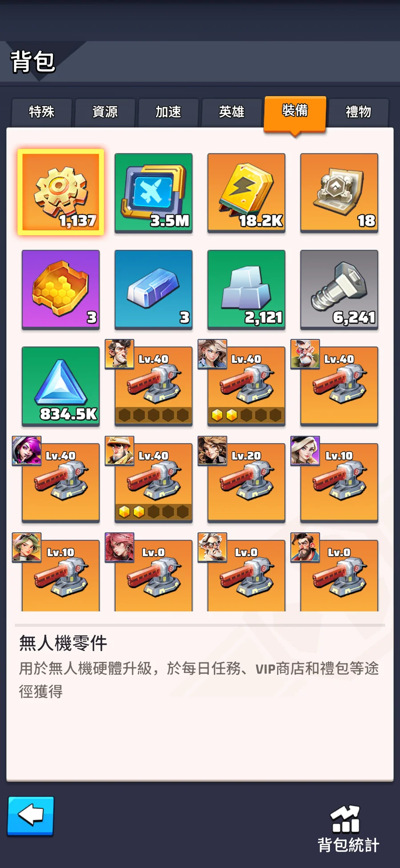Select the blue metal ingot item
Image resolution: width=400 pixels, height=868 pixels.
[x=153, y=289]
